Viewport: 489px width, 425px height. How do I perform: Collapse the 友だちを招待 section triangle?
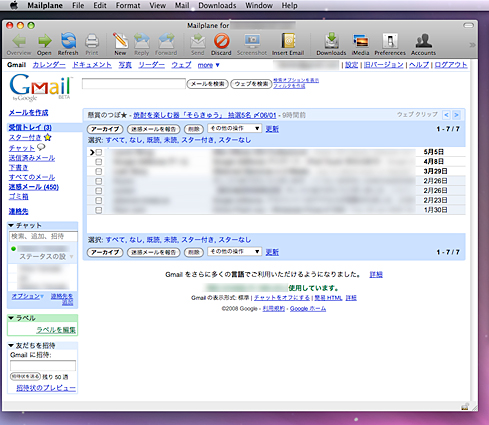[11, 346]
